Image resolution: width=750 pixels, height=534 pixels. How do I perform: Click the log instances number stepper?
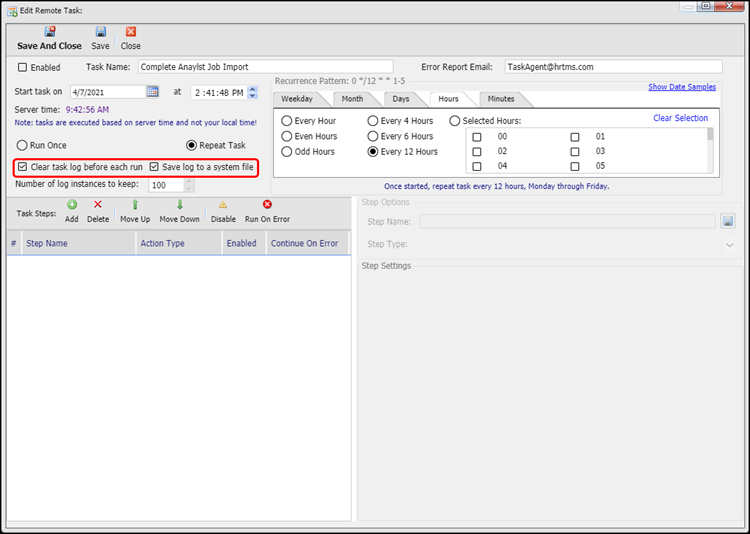[x=189, y=185]
